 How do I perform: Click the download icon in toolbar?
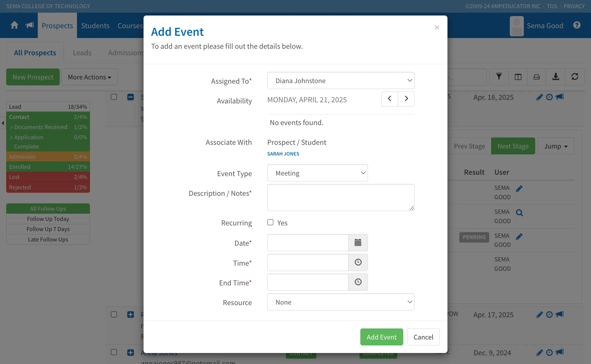click(x=555, y=77)
